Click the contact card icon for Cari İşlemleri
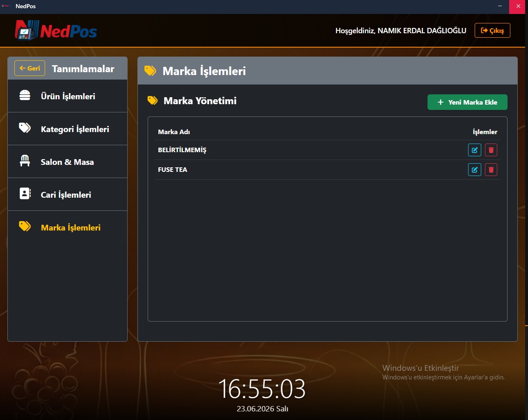This screenshot has height=420, width=528. point(25,194)
